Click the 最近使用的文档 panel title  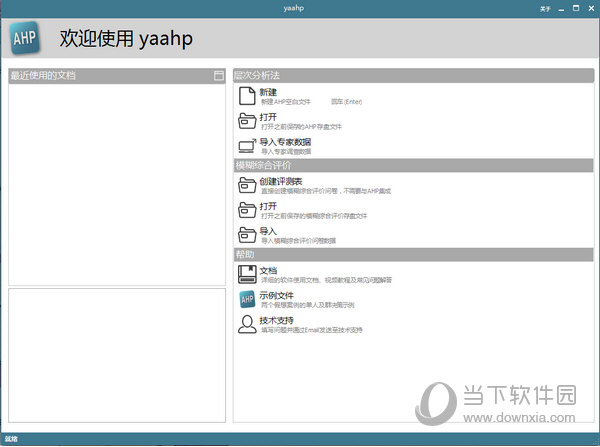pos(43,75)
